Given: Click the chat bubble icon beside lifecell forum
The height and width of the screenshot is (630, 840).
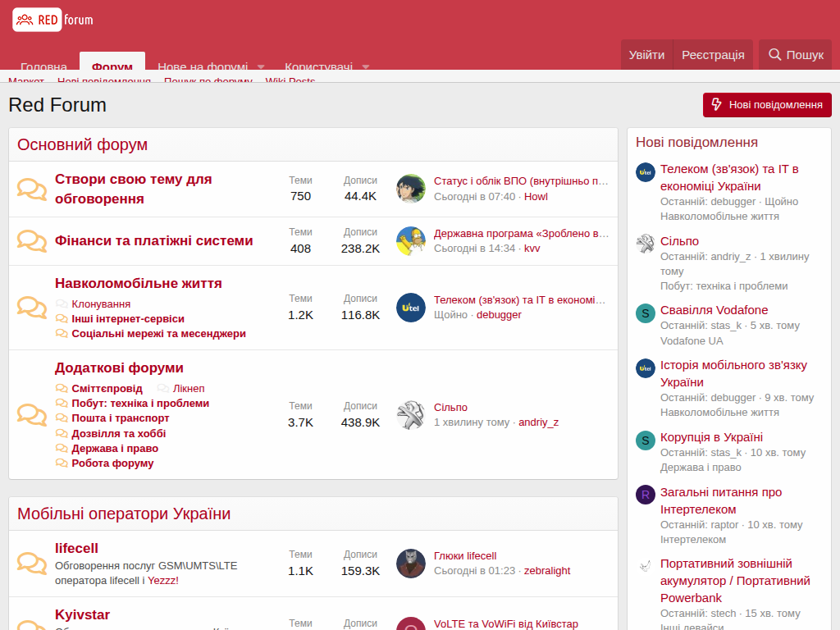Looking at the screenshot, I should click(32, 564).
